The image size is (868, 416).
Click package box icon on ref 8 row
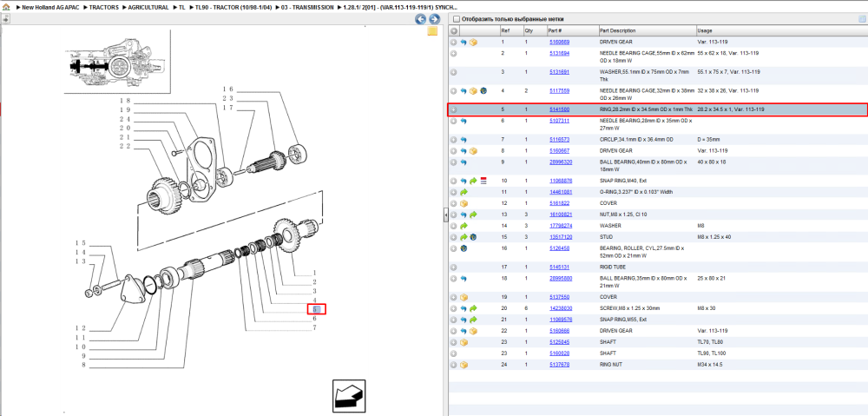pos(473,150)
